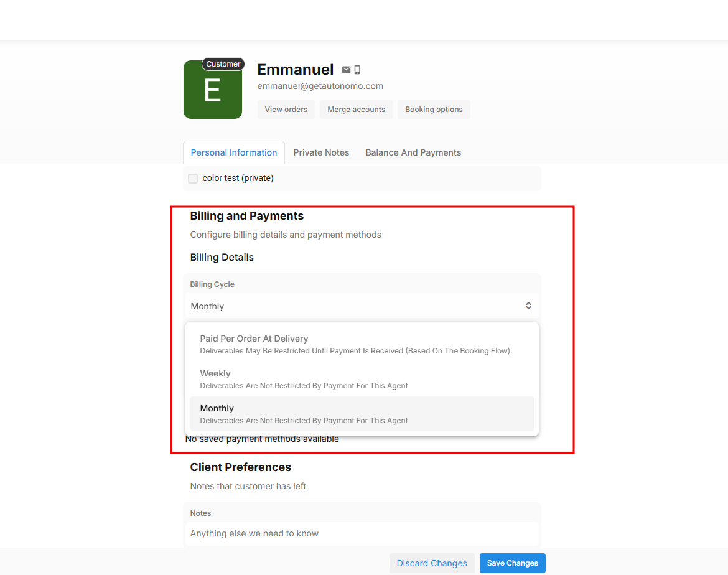Go to Balance And Payments tab
The width and height of the screenshot is (728, 575).
point(413,152)
